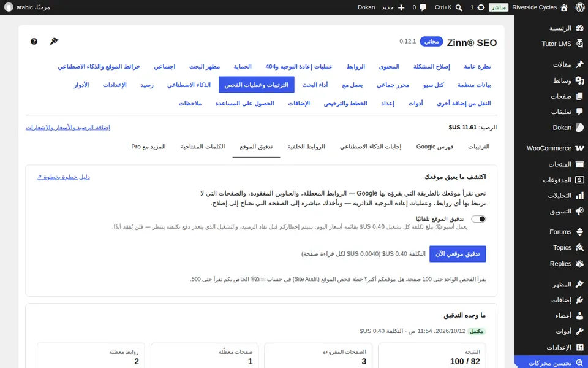Screen dimensions: 588x368
Task: Click the Zinn SEO help question icon
Action: 34,41
